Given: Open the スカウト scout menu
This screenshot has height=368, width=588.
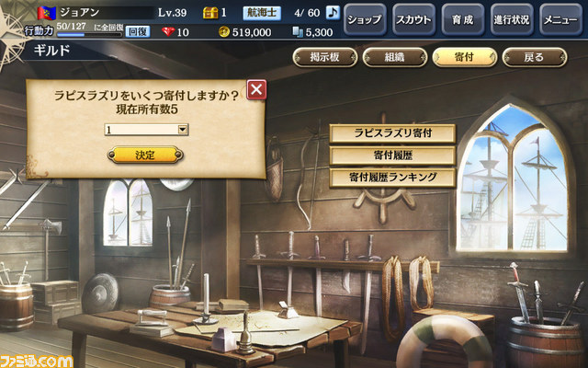Looking at the screenshot, I should pyautogui.click(x=413, y=19).
